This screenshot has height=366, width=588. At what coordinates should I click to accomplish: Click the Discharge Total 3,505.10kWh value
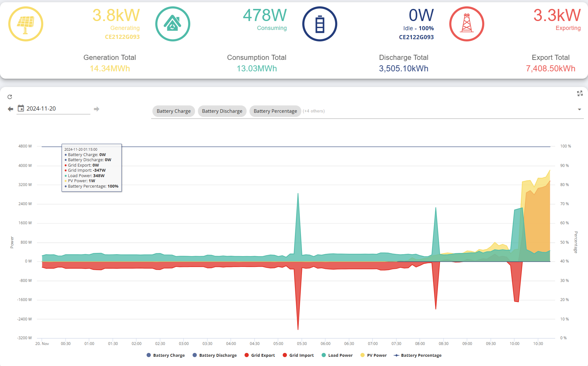coord(404,68)
